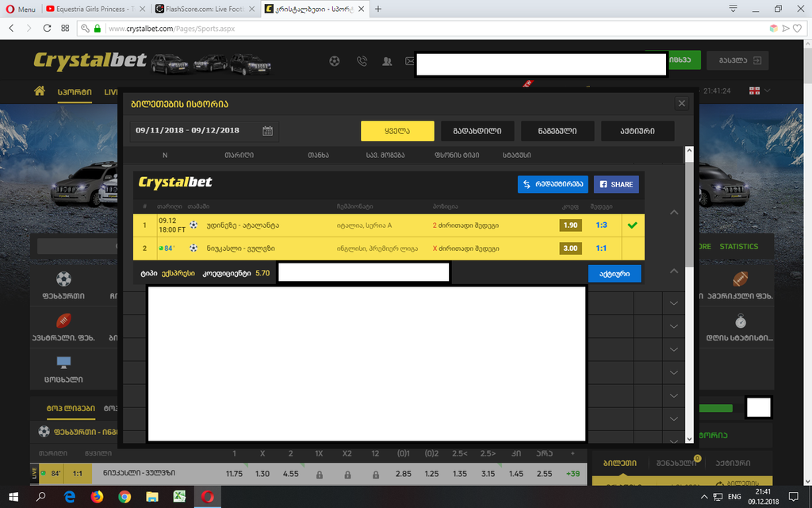Click the 3.00 odds value
Image resolution: width=812 pixels, height=508 pixels.
(570, 248)
